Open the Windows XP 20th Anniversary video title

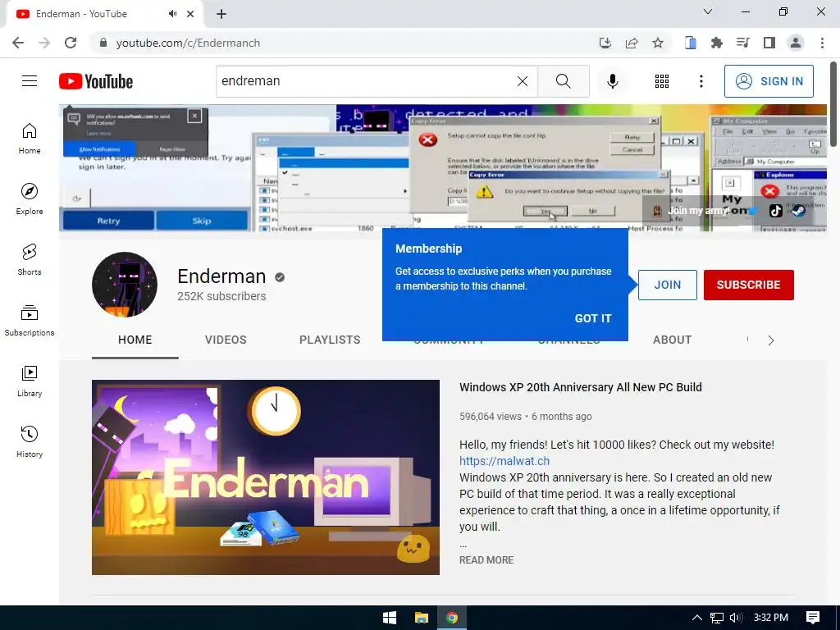580,387
